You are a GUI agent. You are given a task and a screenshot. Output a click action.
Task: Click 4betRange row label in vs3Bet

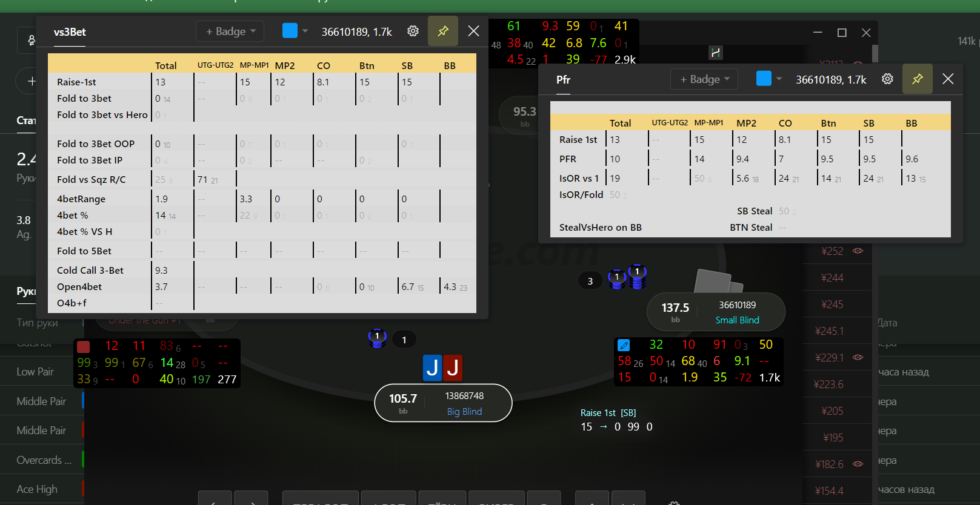81,199
